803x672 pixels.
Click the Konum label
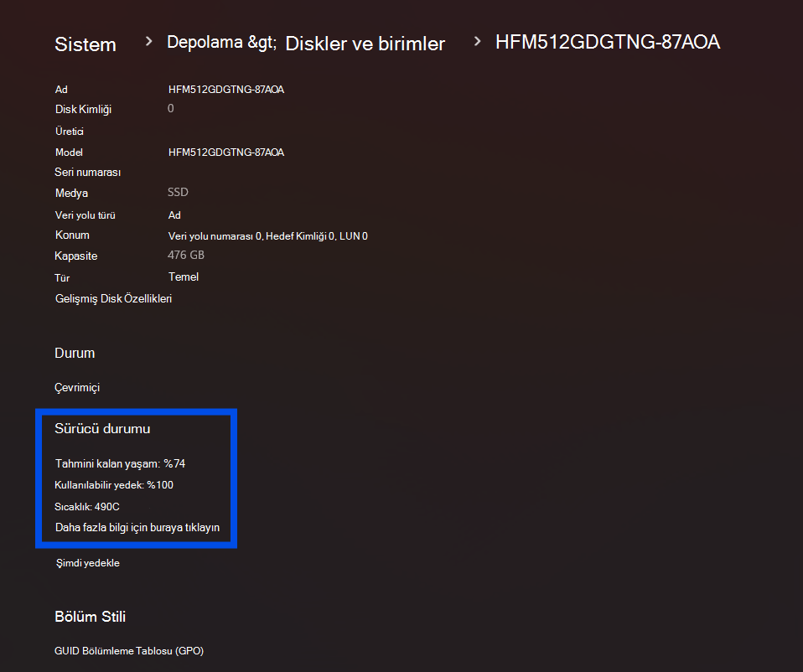point(72,235)
